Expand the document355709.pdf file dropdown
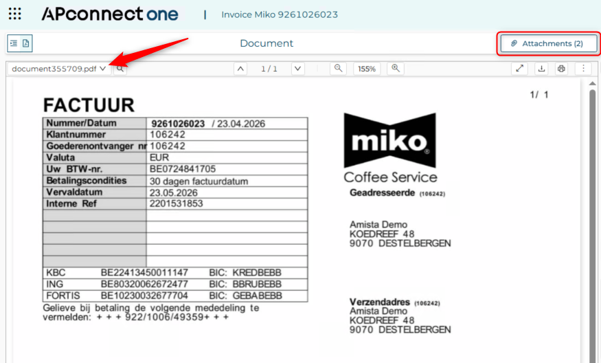Image resolution: width=601 pixels, height=363 pixels. click(59, 69)
